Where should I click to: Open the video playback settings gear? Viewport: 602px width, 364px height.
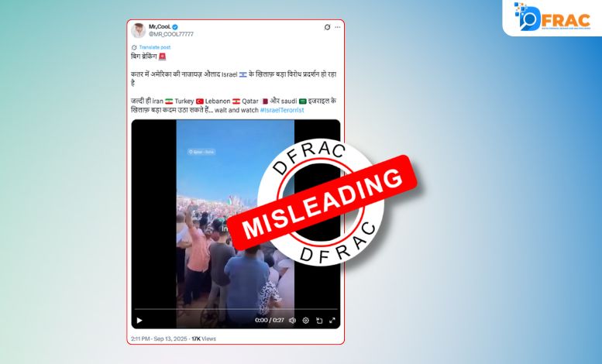point(305,320)
